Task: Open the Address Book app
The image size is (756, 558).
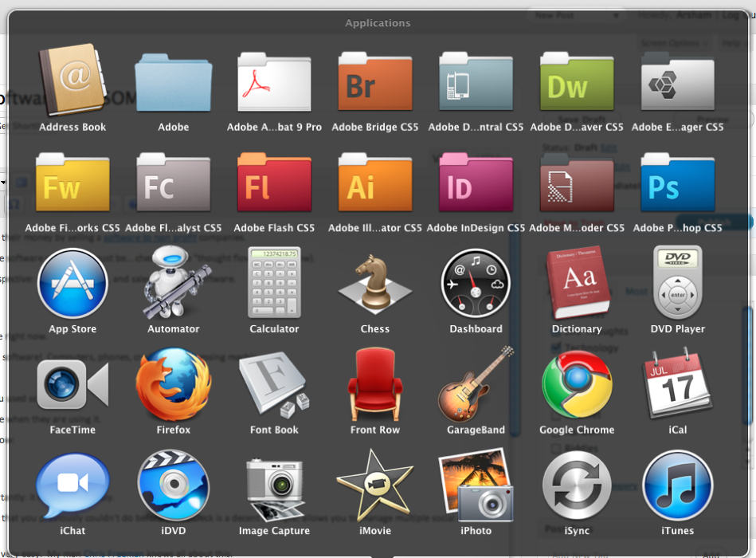Action: 72,81
